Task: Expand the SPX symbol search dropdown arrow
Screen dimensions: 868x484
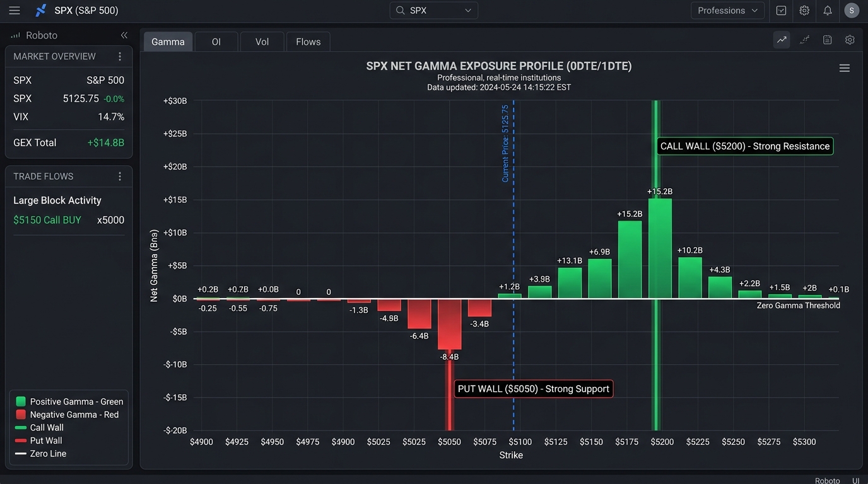Action: pos(468,11)
